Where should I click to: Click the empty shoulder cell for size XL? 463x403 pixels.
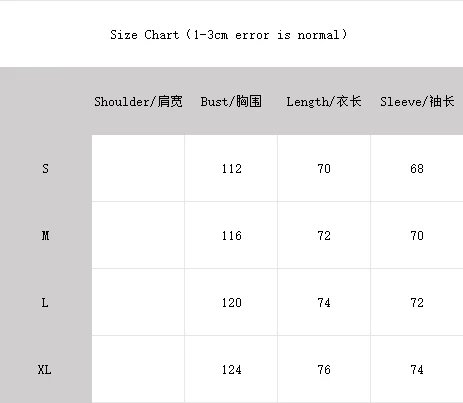138,369
